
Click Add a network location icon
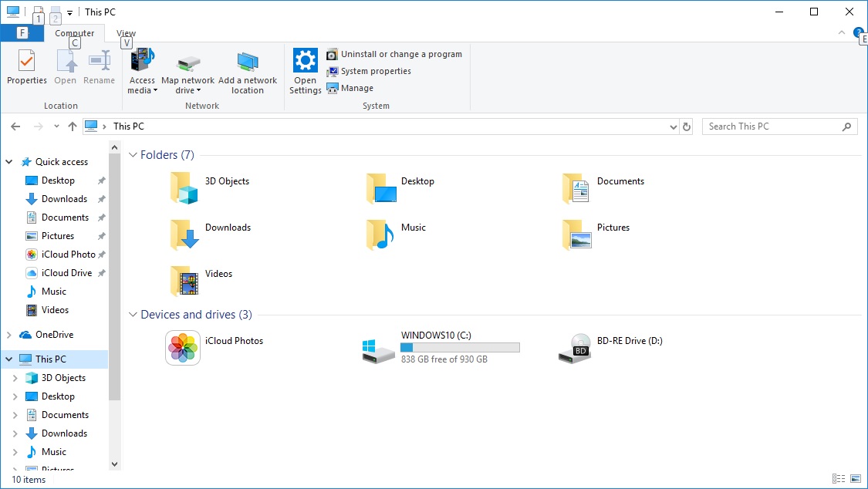248,62
